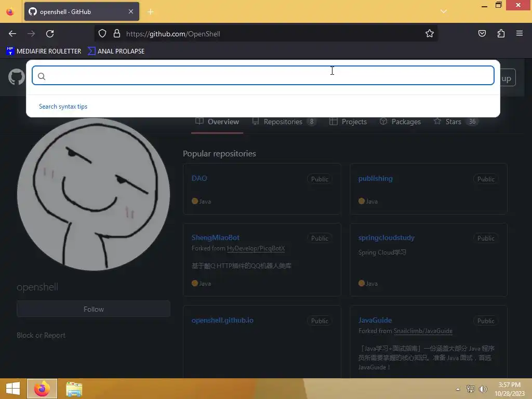The image size is (532, 399).
Task: Enlarge the openshell profile avatar
Action: (x=94, y=194)
